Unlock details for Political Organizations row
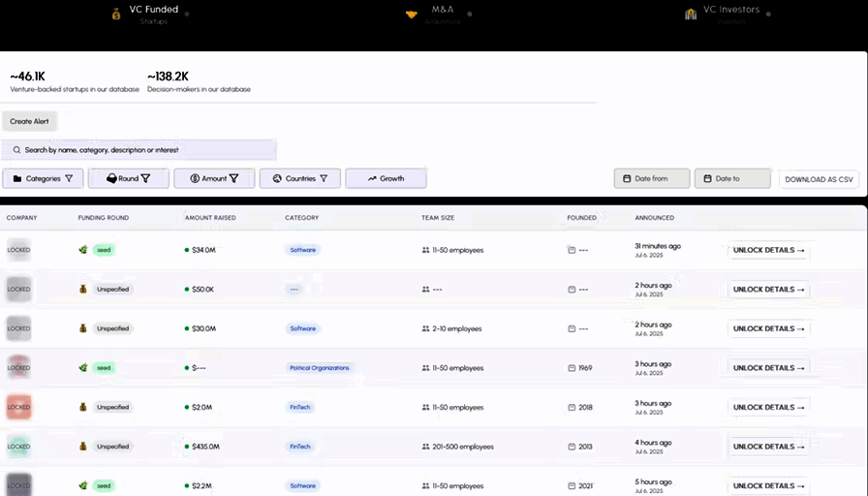The image size is (868, 496). 768,368
